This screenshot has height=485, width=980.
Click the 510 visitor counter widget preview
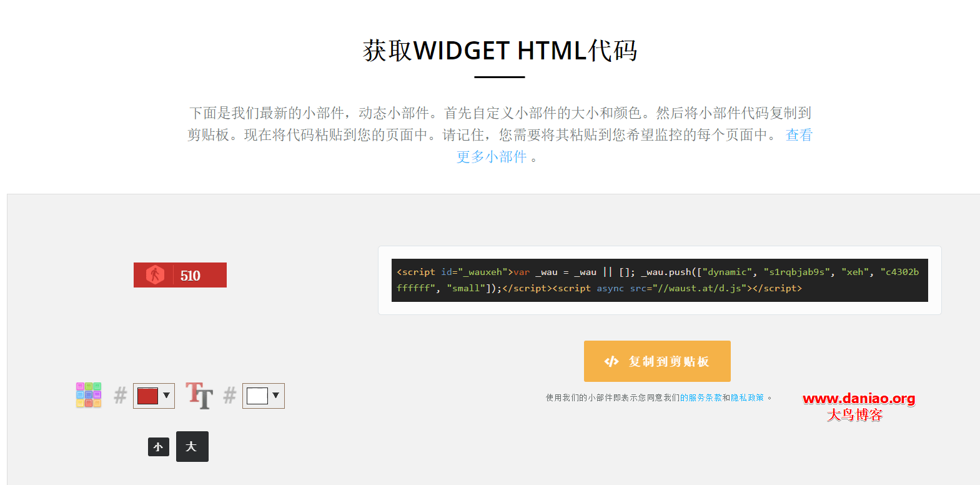coord(180,275)
